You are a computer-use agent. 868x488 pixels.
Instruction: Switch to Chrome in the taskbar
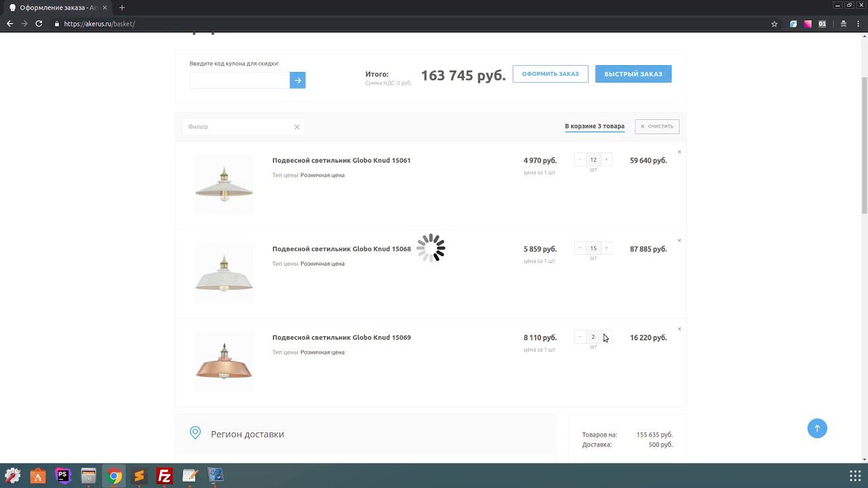(114, 476)
